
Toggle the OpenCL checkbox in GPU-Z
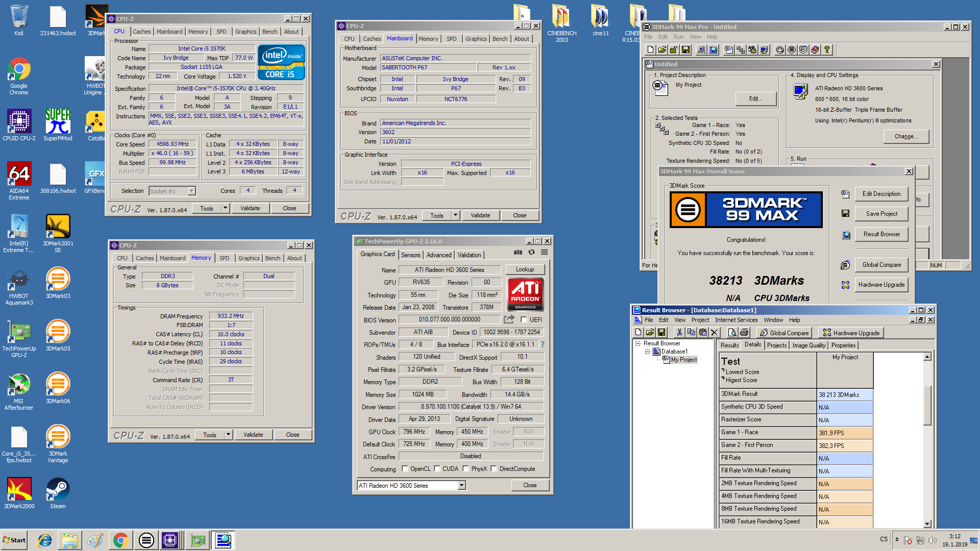[405, 469]
